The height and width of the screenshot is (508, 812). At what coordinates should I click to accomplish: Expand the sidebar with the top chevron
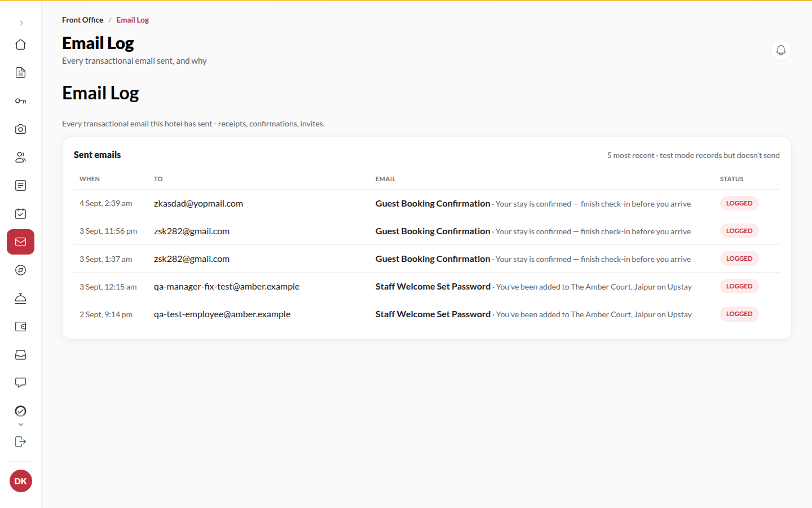click(x=21, y=23)
